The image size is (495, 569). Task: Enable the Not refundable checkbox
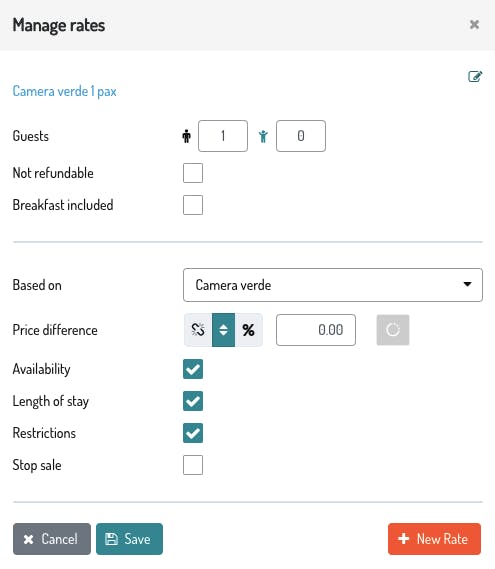pos(193,173)
